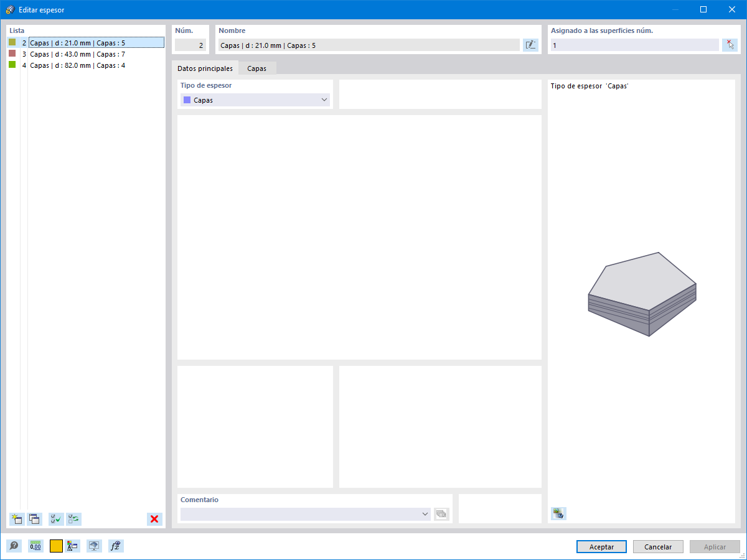Click the image options icon under the preview
The height and width of the screenshot is (560, 747).
(558, 513)
